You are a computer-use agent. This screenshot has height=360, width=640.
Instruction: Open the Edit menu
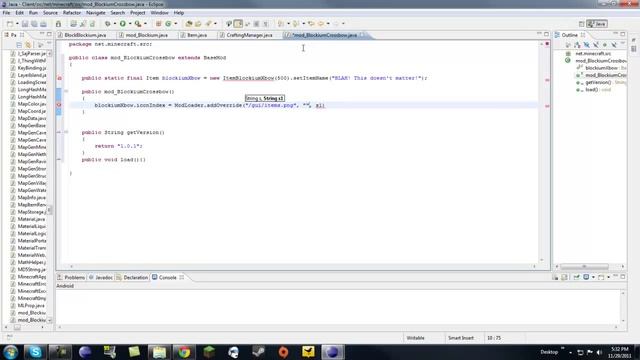click(x=20, y=13)
